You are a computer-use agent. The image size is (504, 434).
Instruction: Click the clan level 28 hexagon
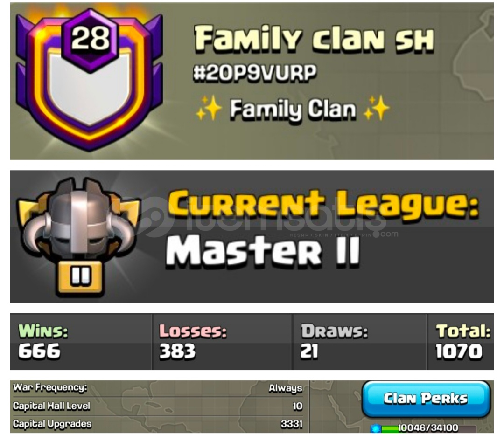click(91, 40)
